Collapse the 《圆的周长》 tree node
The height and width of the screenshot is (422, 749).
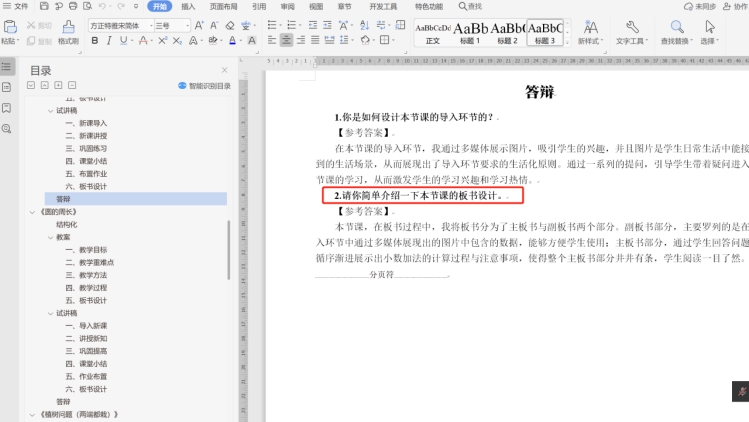[32, 212]
